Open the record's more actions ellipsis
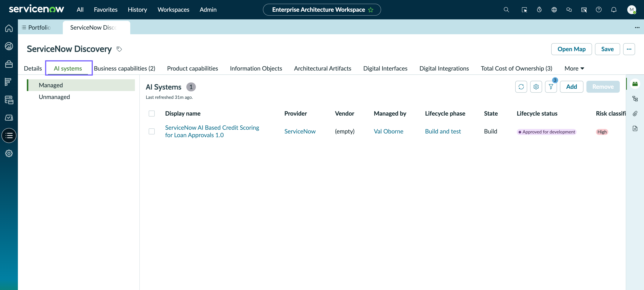The height and width of the screenshot is (290, 644). (x=629, y=49)
